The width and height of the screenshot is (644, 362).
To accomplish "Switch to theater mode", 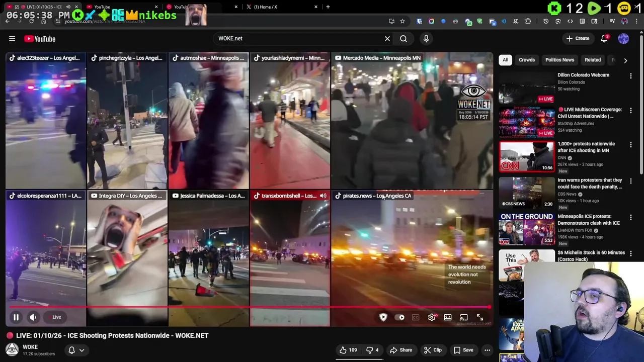I will [x=448, y=317].
